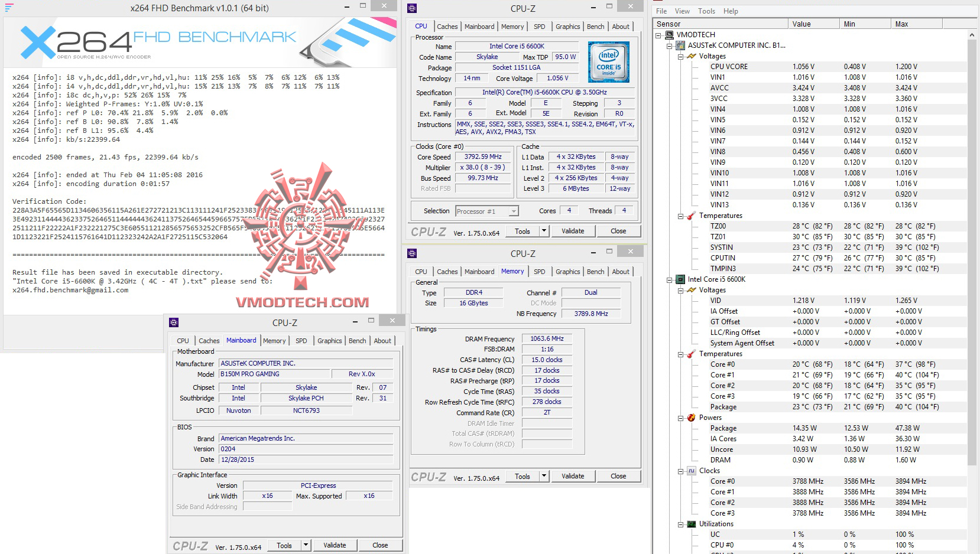
Task: Open the Tools dropdown arrow in the CPU tab window
Action: point(544,231)
